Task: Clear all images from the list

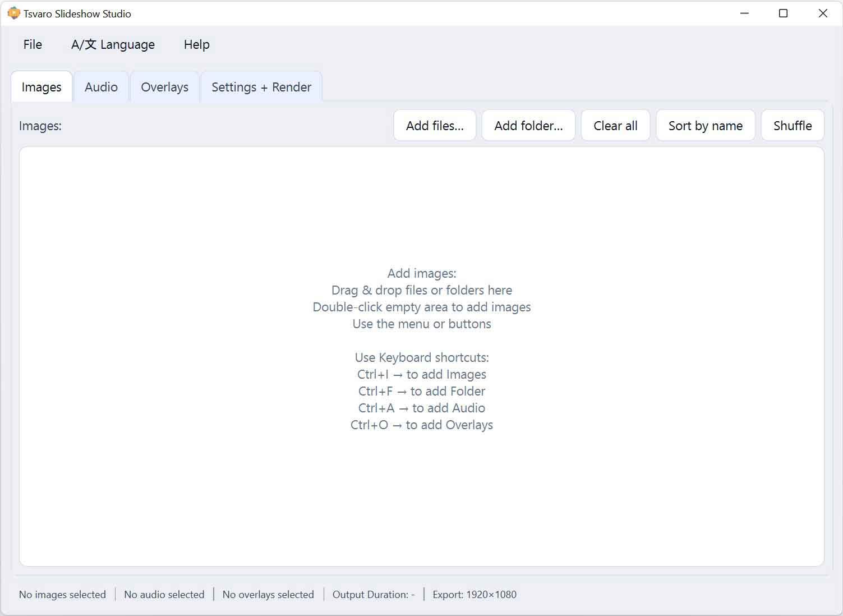Action: 615,125
